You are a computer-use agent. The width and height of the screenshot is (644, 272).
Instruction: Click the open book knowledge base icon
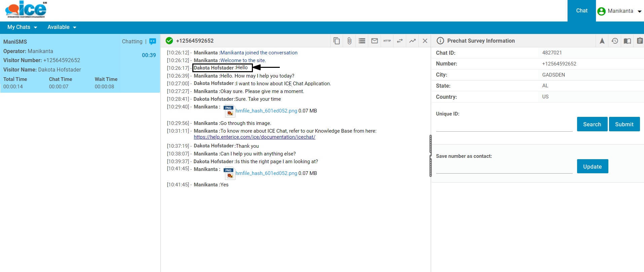click(627, 41)
